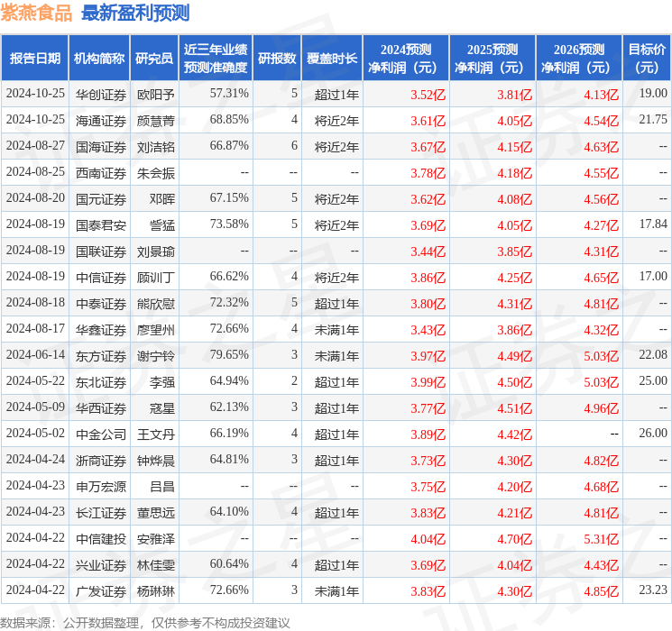Click analyst name 刘洁铭
672x631 pixels.
pyautogui.click(x=155, y=147)
